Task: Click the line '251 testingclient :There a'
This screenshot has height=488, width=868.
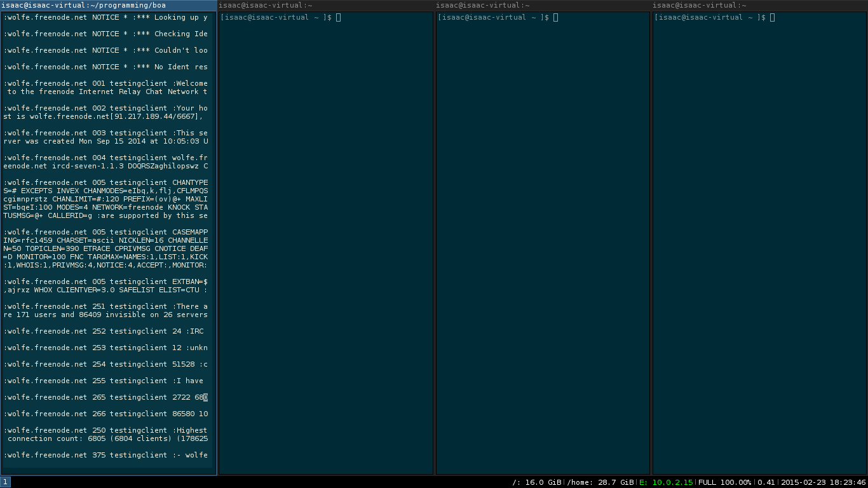Action: [x=105, y=306]
